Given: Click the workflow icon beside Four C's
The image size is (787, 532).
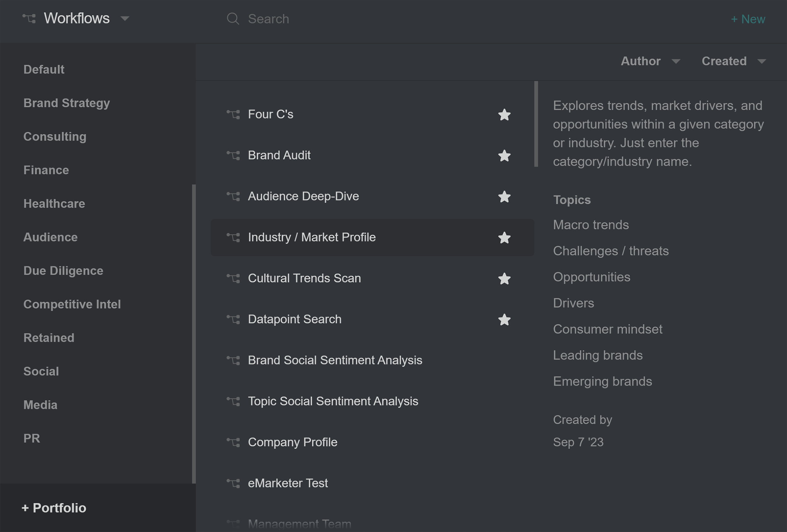Looking at the screenshot, I should coord(233,115).
